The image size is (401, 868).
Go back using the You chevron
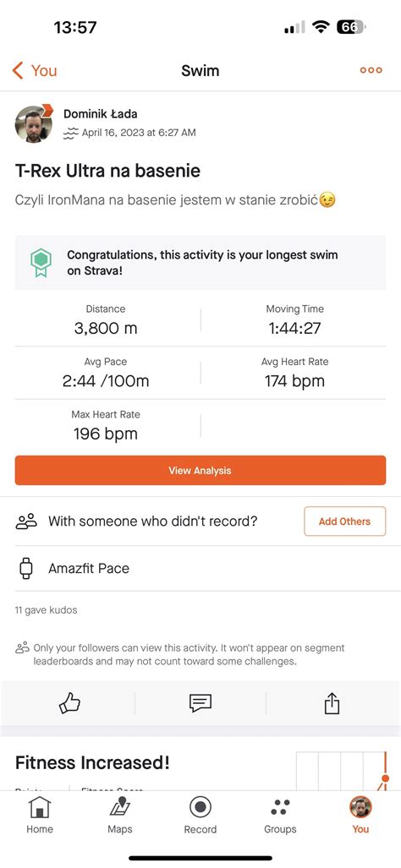click(x=35, y=70)
